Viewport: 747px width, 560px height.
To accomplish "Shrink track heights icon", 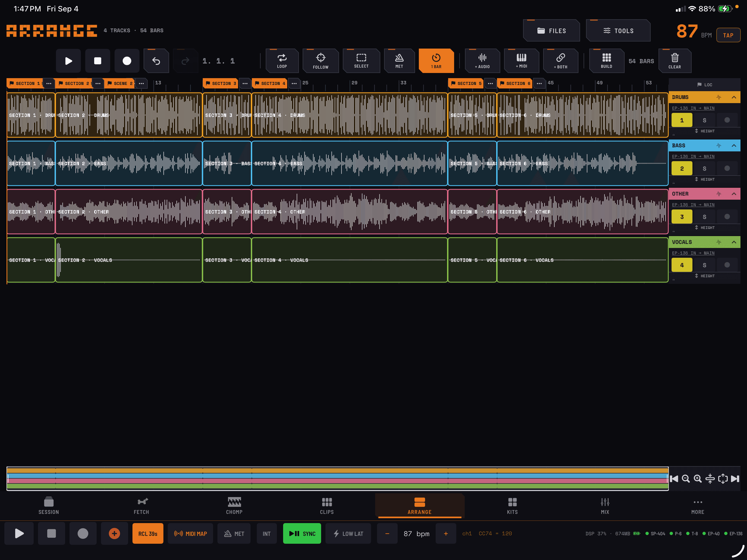I will [x=710, y=479].
